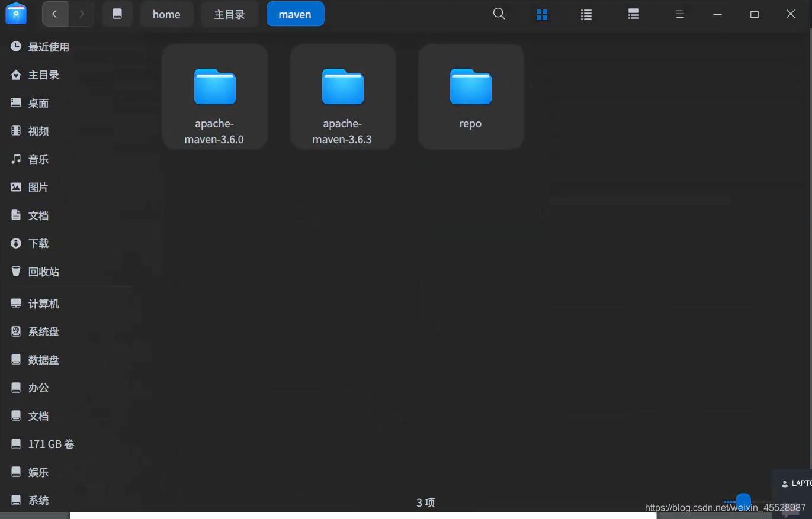Screen dimensions: 812x519
Task: Click the repo folder name
Action: [470, 124]
